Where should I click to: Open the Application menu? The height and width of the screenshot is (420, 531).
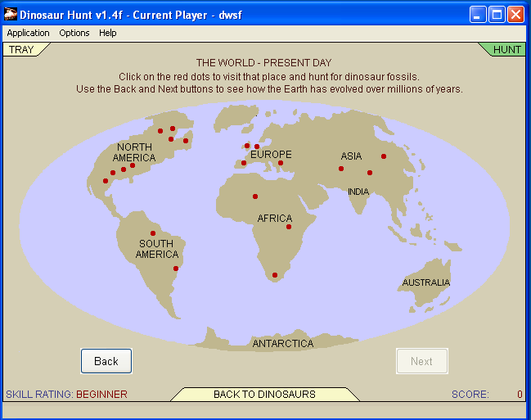[28, 33]
